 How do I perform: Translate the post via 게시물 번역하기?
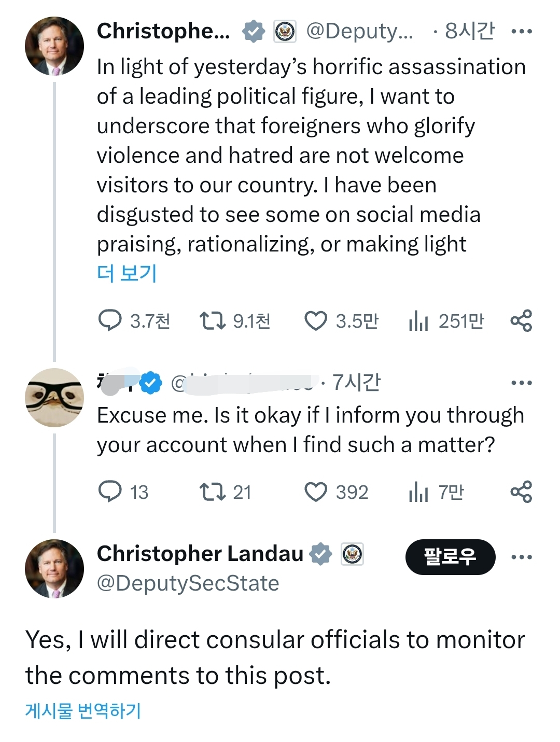(83, 710)
